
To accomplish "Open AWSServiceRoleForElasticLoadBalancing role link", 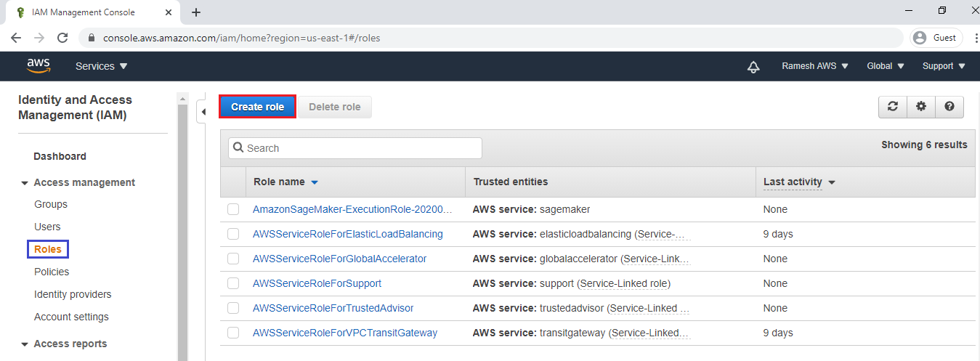I will [348, 234].
